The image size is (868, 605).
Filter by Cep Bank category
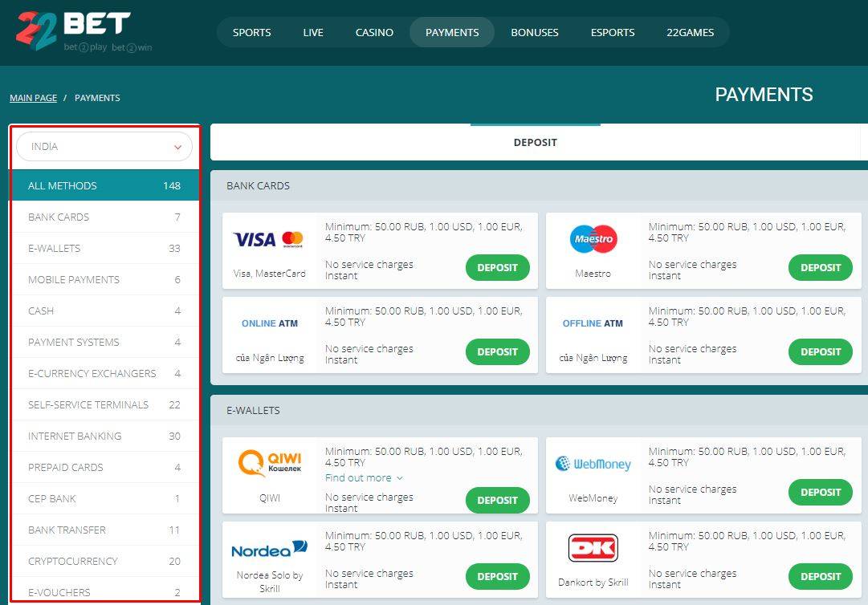point(104,498)
